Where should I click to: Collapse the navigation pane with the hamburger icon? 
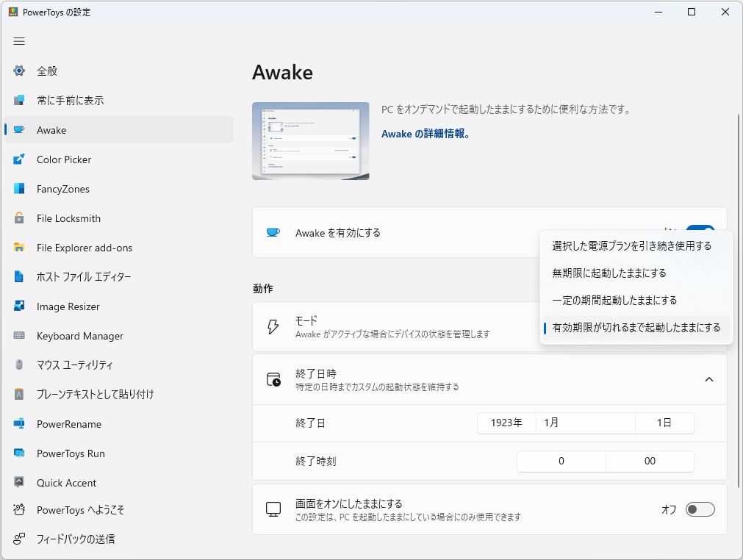pos(19,41)
